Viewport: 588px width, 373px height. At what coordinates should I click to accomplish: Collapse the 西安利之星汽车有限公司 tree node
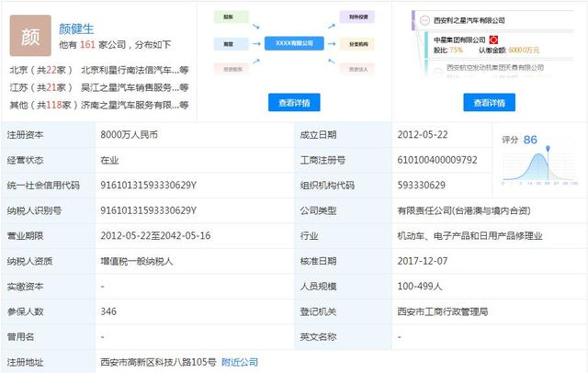point(424,20)
